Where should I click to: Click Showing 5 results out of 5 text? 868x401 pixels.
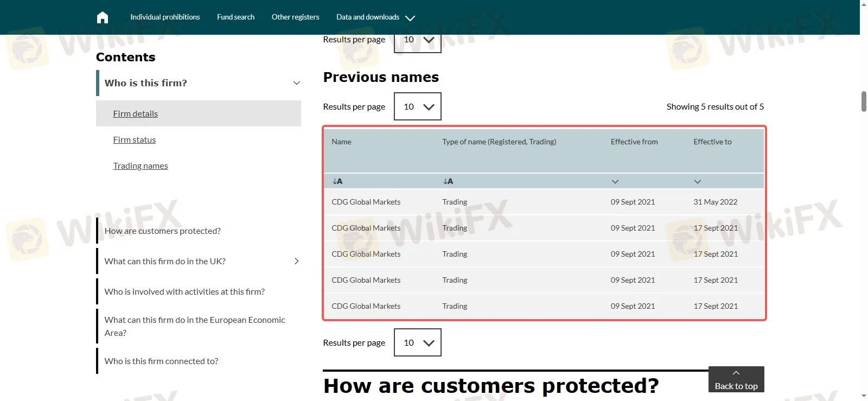coord(715,106)
